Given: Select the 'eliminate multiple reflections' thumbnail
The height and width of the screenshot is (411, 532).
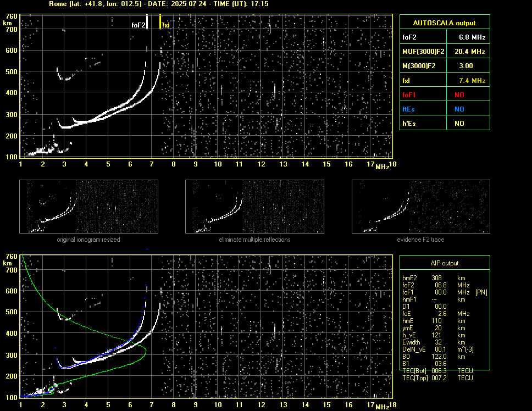Looking at the screenshot, I should coord(254,207).
